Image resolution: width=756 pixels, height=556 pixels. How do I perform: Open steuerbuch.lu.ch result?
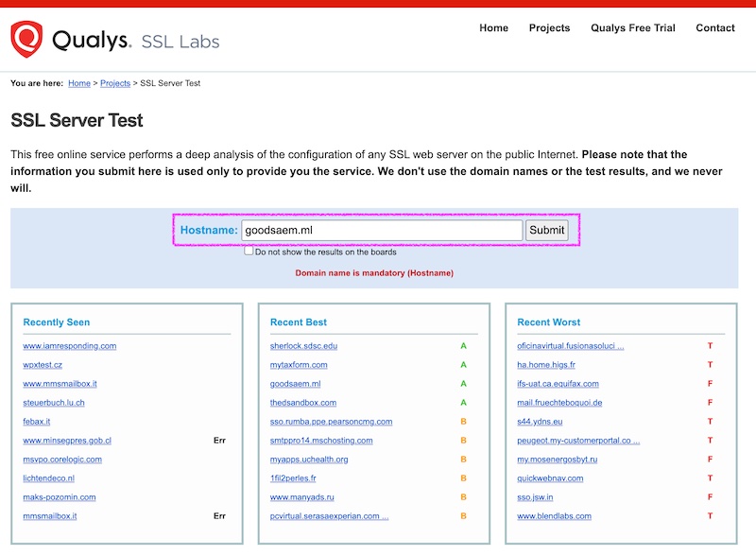coord(54,403)
